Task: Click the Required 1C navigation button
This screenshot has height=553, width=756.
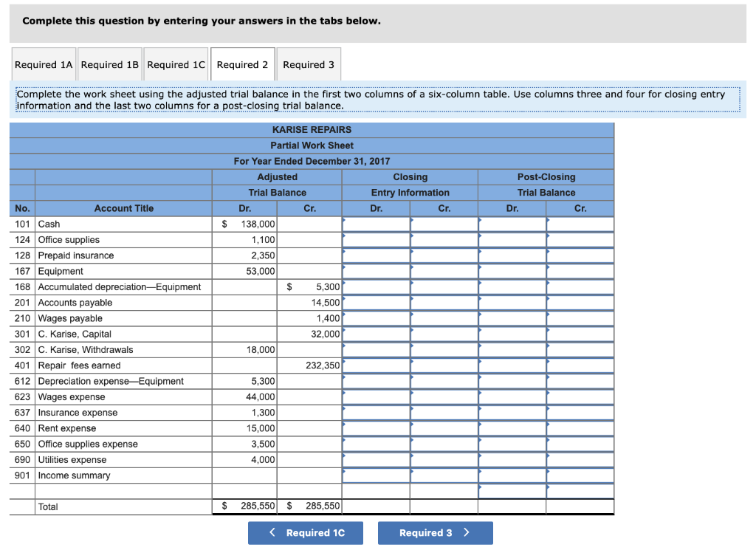Action: pyautogui.click(x=305, y=532)
